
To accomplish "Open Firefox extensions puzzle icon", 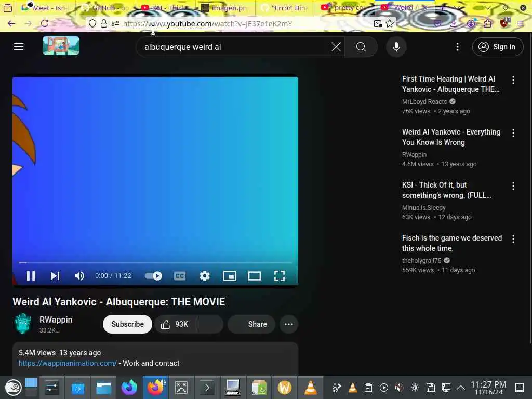I will tap(487, 23).
